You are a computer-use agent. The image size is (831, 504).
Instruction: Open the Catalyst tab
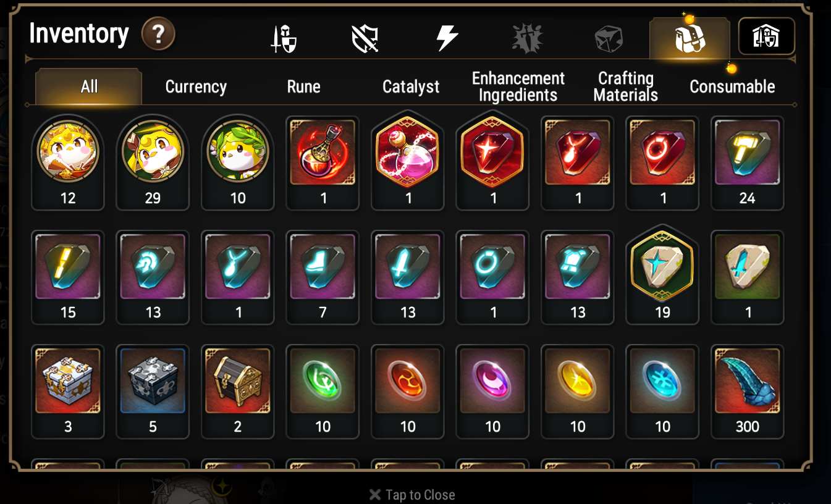[x=411, y=86]
